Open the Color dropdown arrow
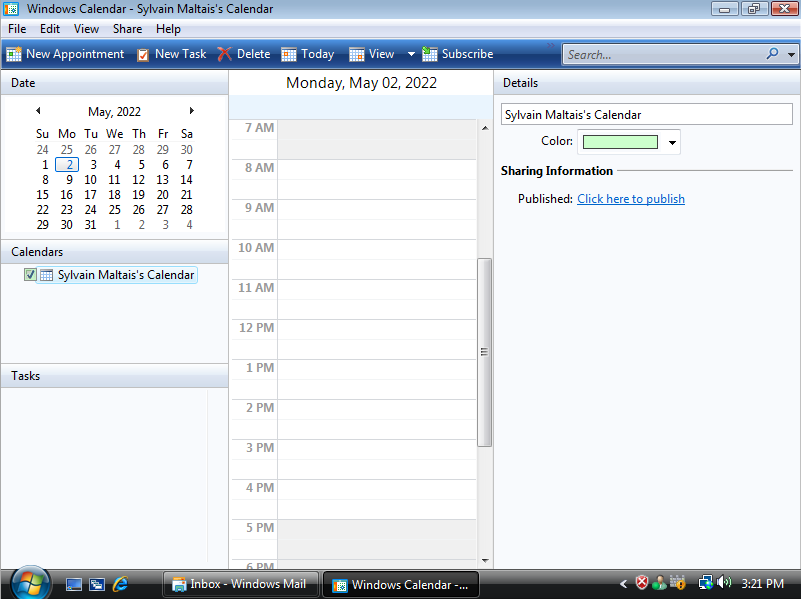 point(672,142)
